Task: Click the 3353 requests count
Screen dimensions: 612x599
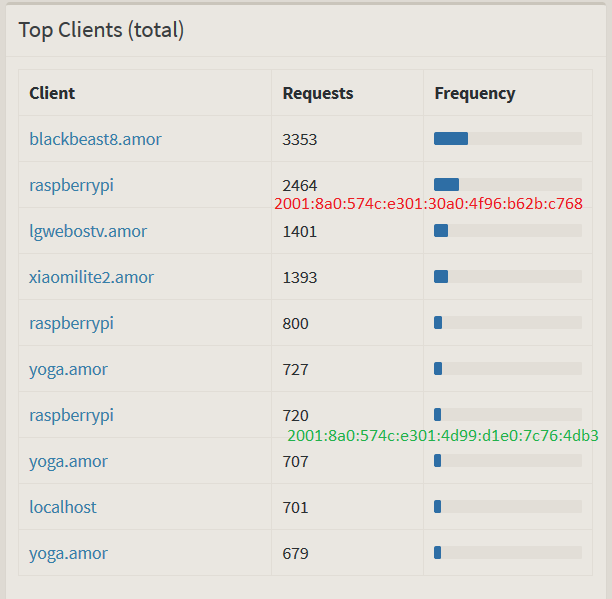Action: coord(300,140)
